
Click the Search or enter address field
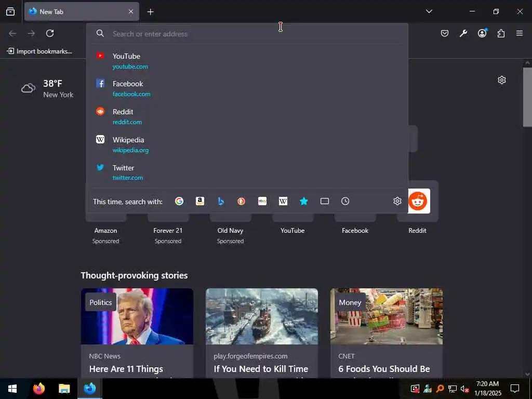tap(247, 34)
